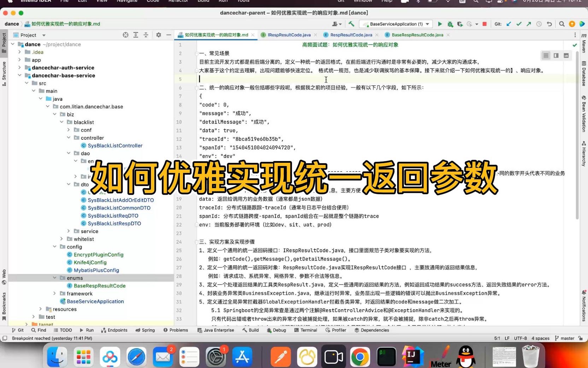Open SysBlackListController class

[x=115, y=145]
